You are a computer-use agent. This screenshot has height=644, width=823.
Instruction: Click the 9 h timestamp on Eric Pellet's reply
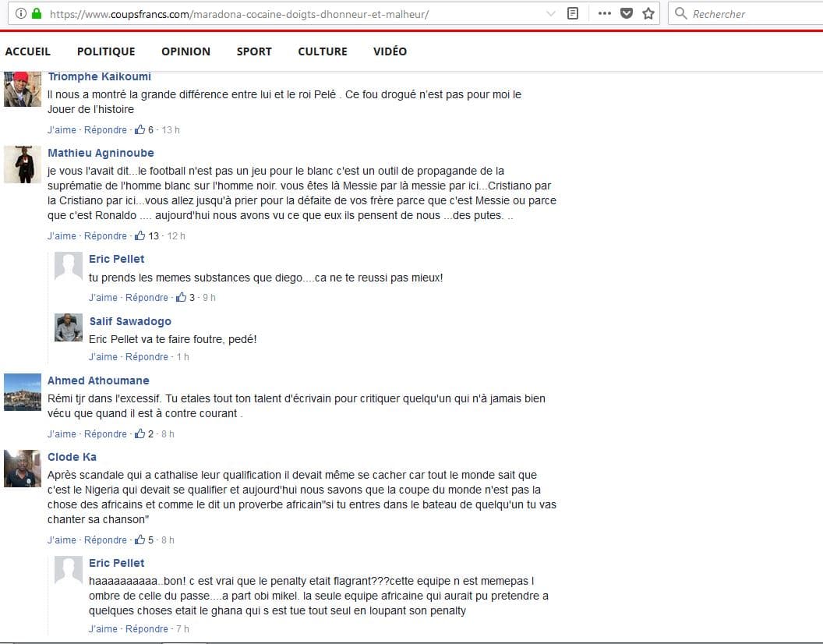[209, 297]
